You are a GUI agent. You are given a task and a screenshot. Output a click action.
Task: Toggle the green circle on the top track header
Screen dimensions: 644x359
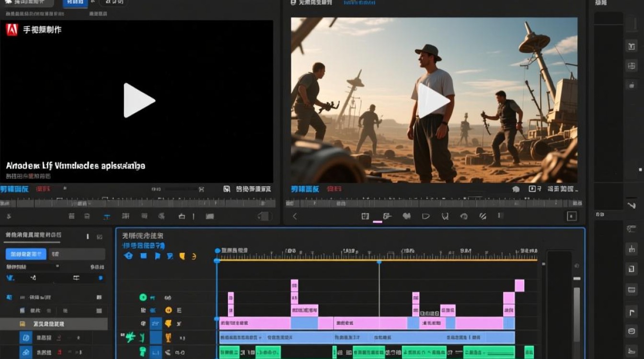click(x=143, y=297)
